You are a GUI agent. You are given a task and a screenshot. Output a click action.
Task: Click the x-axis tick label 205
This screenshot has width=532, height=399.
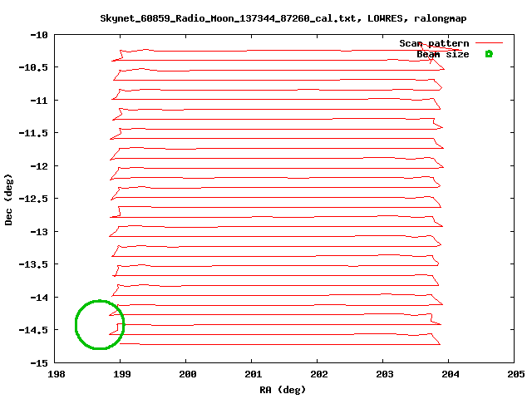[515, 374]
